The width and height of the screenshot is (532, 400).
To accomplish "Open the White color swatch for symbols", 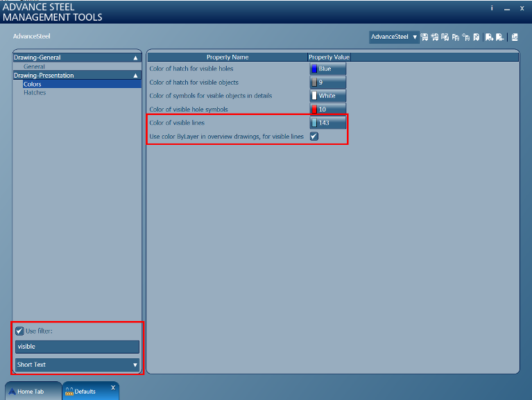I will point(328,96).
